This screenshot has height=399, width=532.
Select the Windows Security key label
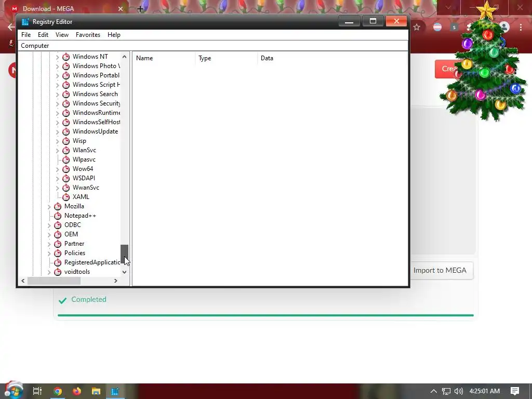[96, 103]
